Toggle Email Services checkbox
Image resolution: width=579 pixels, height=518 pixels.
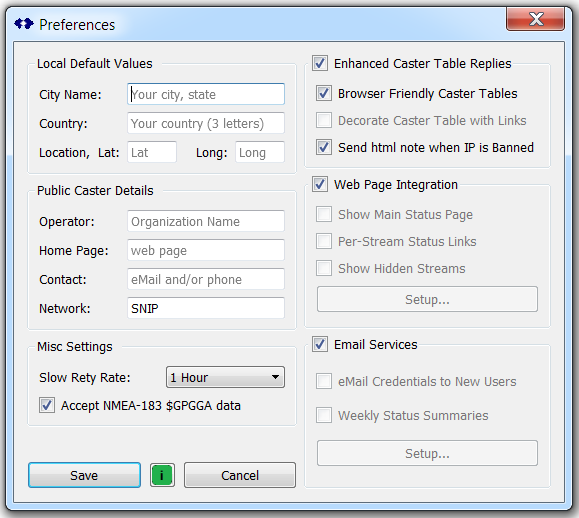tap(320, 344)
